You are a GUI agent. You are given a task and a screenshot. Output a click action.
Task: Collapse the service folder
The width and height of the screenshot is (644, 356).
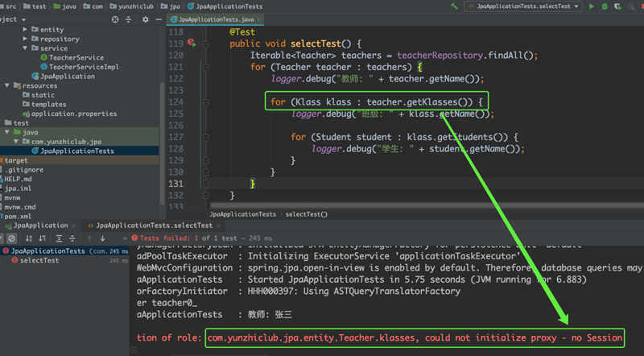(x=25, y=48)
